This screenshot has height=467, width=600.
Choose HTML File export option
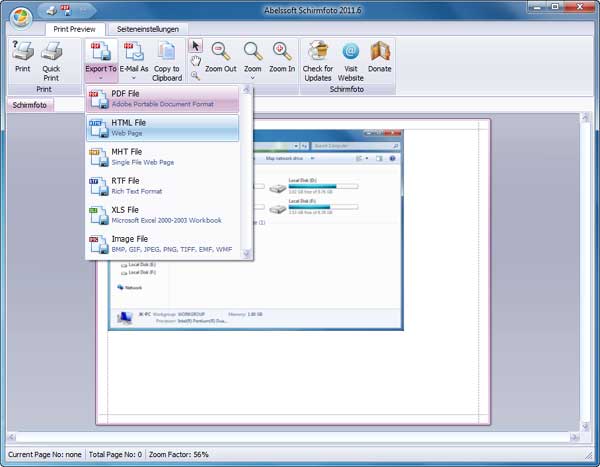[163, 128]
